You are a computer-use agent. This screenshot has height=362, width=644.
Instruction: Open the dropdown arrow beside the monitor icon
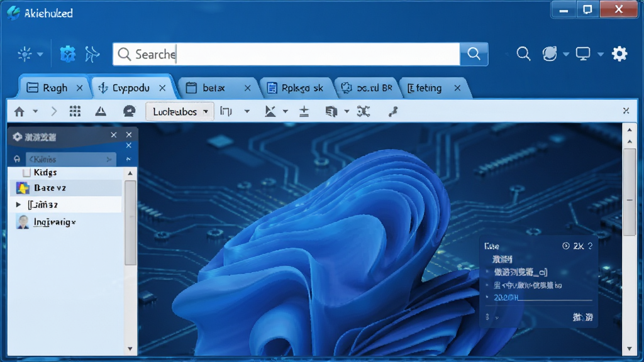[x=601, y=54]
